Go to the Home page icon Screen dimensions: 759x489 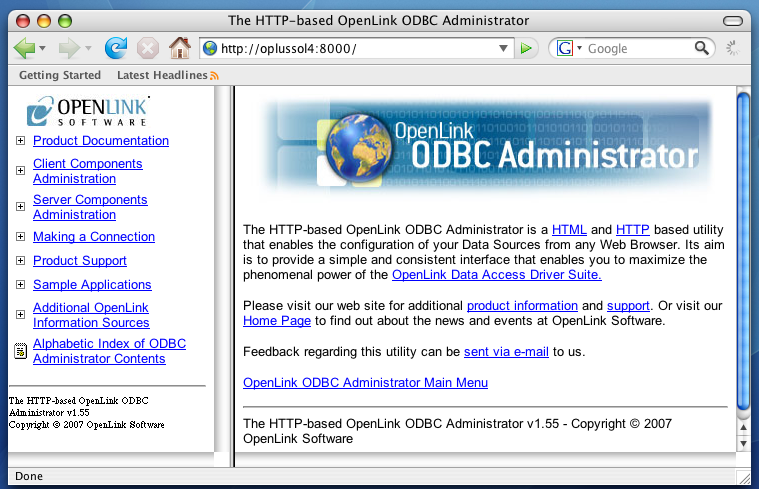pyautogui.click(x=180, y=47)
